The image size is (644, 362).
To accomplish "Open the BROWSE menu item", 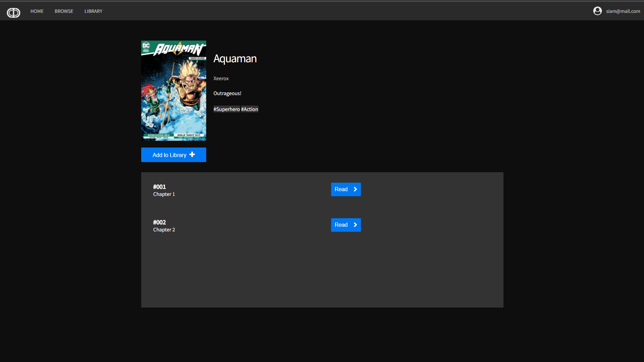I will click(x=64, y=11).
